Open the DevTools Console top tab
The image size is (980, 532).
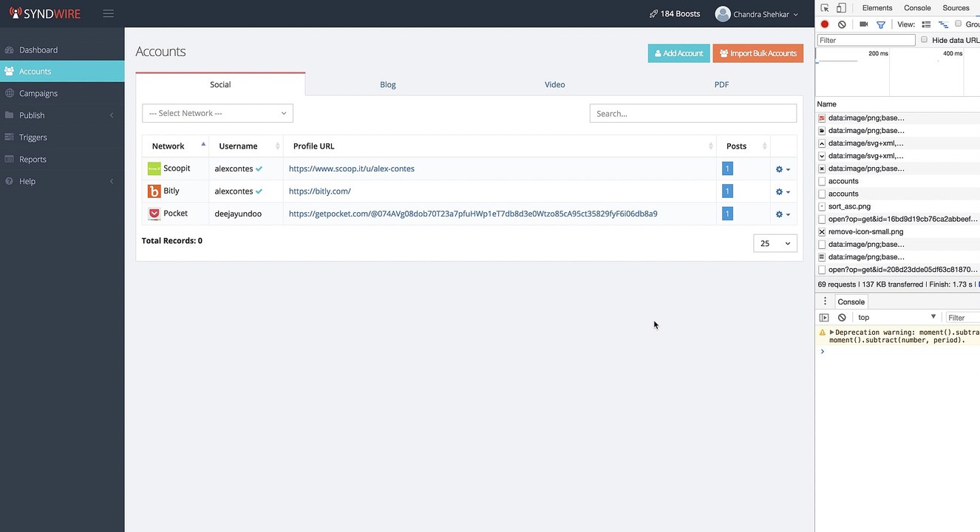point(917,8)
